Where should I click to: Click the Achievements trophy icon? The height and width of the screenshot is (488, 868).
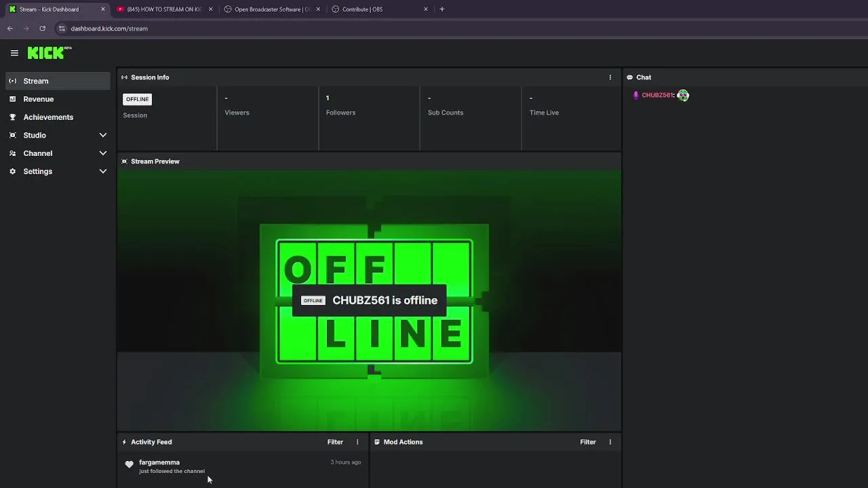pos(12,117)
